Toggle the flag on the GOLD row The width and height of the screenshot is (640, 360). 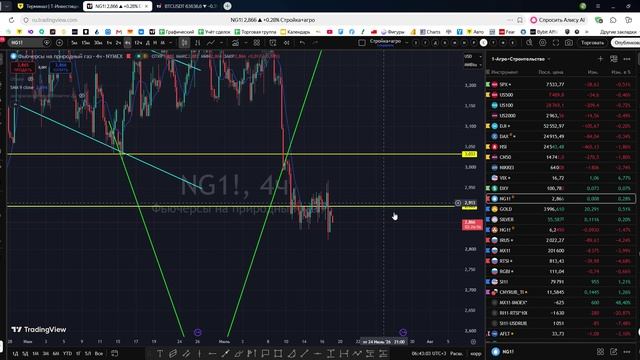(x=488, y=209)
